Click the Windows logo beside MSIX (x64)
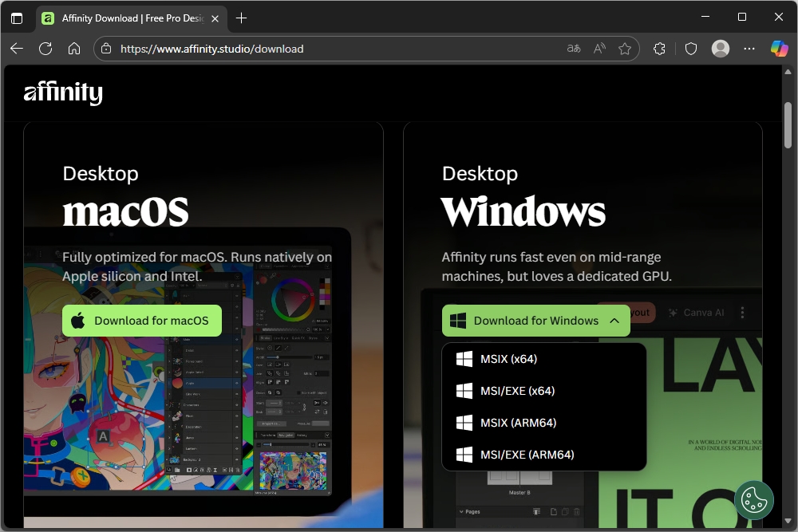Viewport: 798px width, 532px height. (464, 359)
